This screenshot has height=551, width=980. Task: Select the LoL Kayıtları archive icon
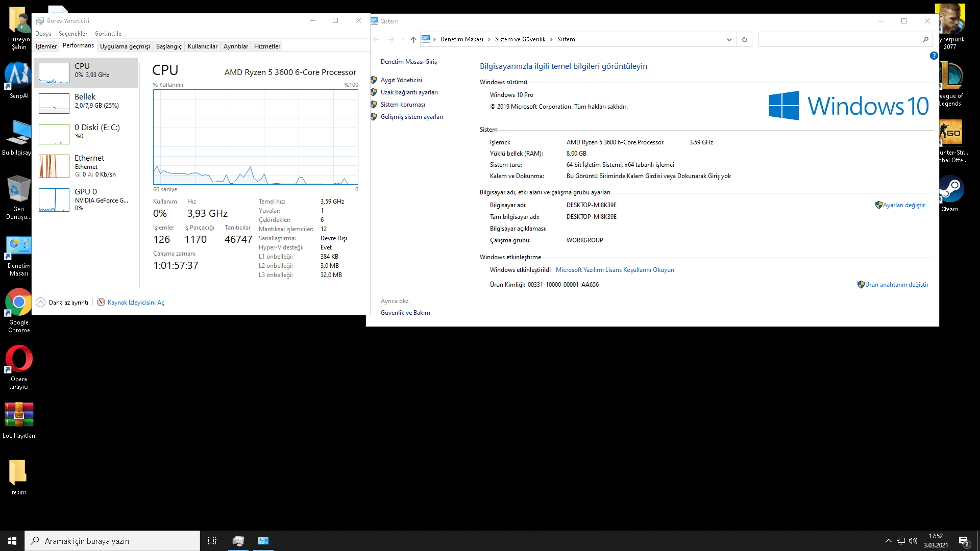click(19, 420)
